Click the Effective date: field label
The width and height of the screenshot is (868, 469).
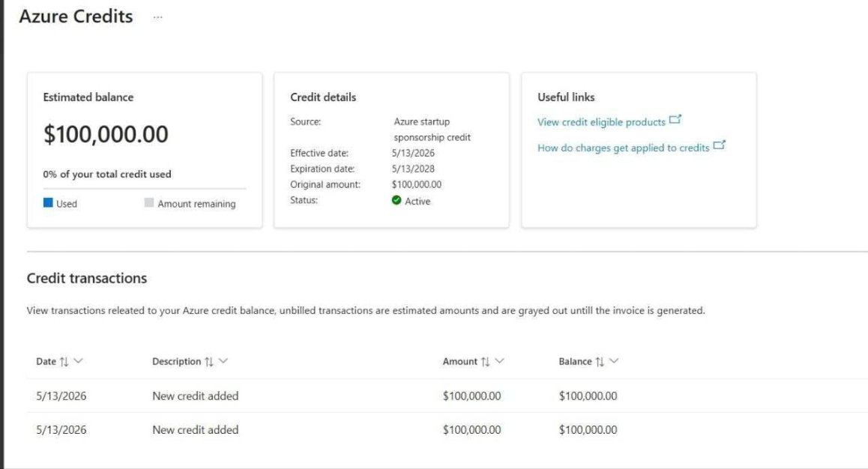pos(319,153)
